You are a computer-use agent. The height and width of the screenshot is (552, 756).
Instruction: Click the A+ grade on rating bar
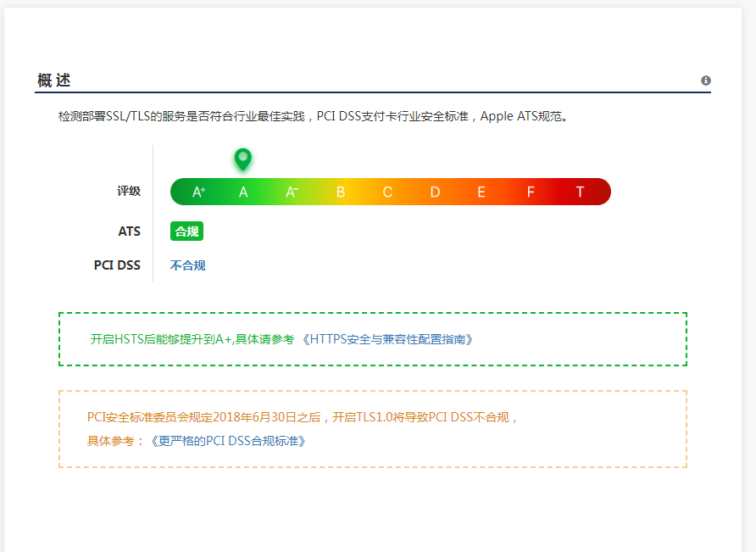[198, 192]
